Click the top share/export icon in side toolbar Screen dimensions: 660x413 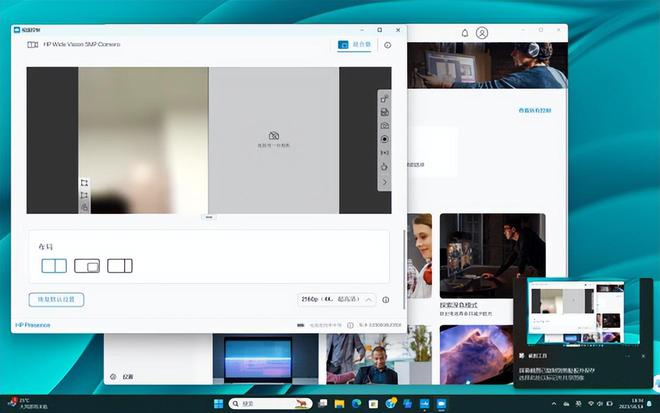coord(384,99)
